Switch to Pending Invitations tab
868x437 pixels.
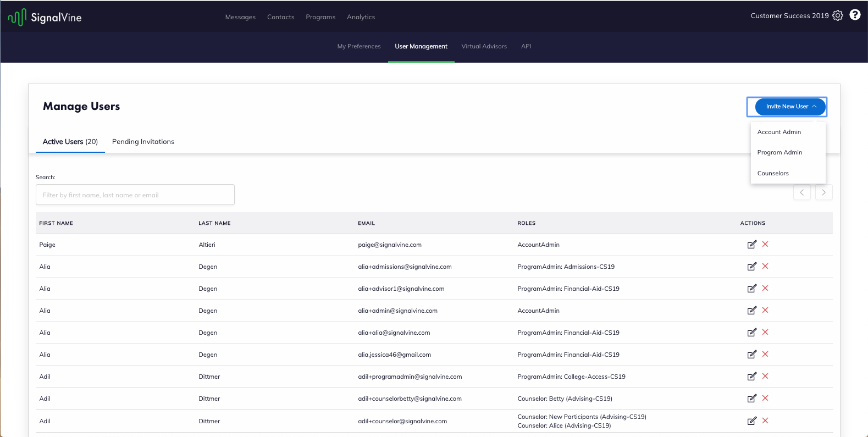(x=143, y=141)
